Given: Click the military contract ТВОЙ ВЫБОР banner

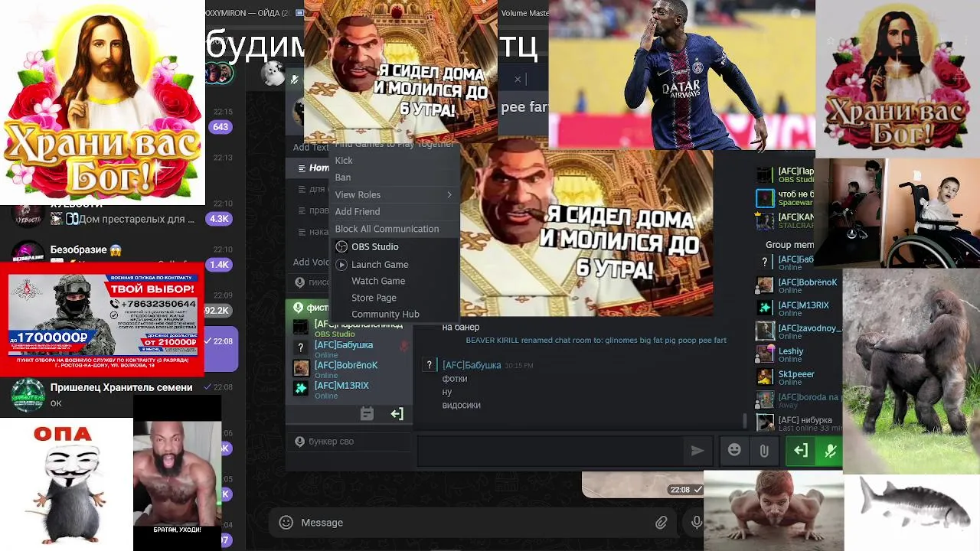Looking at the screenshot, I should point(103,320).
